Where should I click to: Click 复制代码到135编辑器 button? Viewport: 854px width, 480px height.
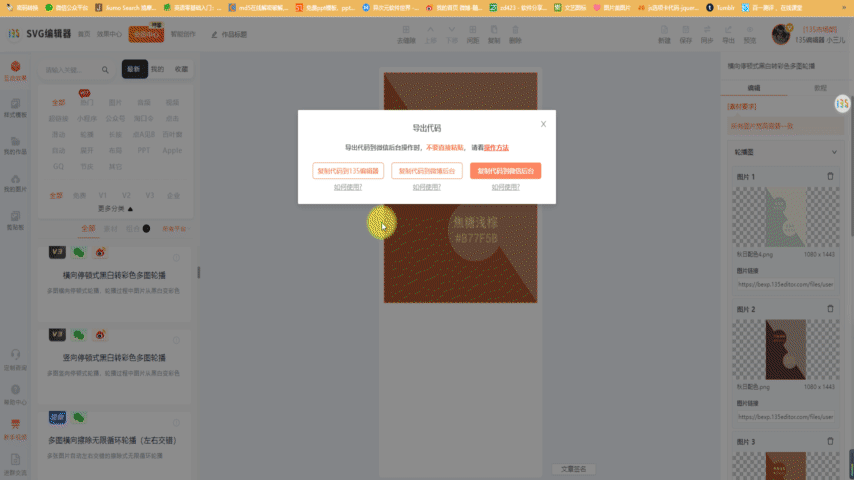click(348, 171)
